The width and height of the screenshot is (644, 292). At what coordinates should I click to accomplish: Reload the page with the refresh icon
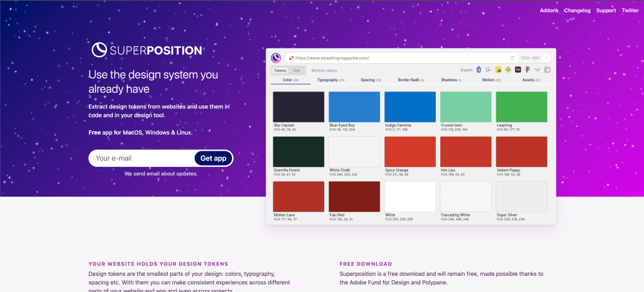(x=512, y=58)
